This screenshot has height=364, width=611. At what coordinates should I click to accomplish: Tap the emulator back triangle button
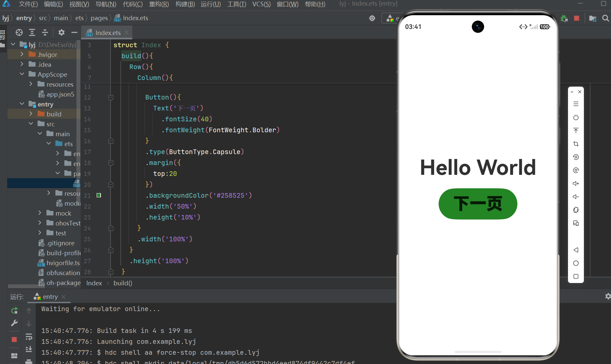click(x=576, y=250)
